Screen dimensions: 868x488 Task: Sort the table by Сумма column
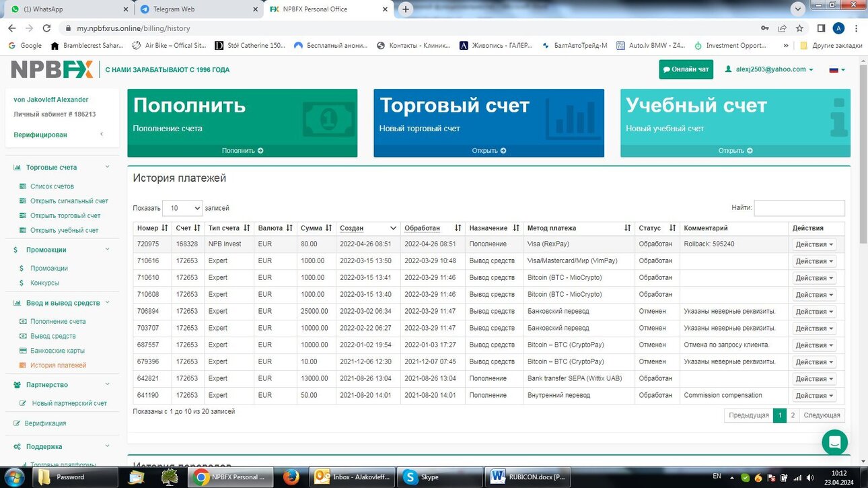pos(316,228)
